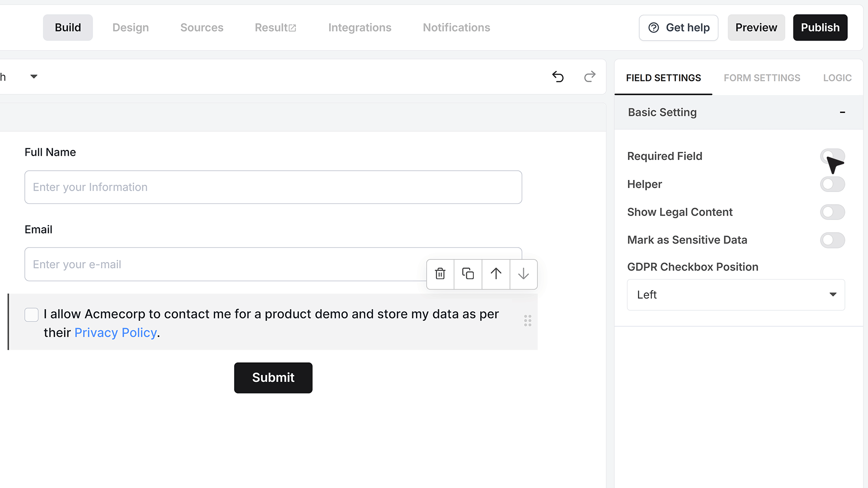Switch to the Design tab
Screen dimensions: 868x488
point(131,28)
